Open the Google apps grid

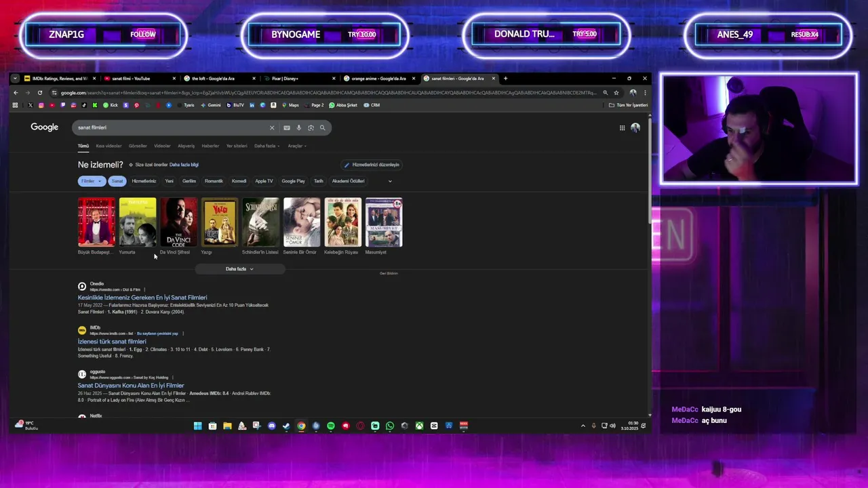click(622, 127)
